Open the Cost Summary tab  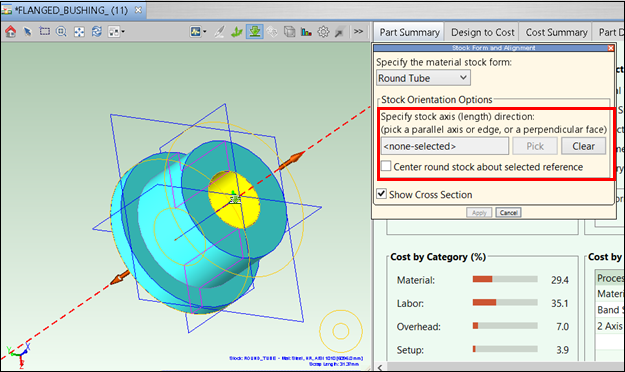coord(556,32)
